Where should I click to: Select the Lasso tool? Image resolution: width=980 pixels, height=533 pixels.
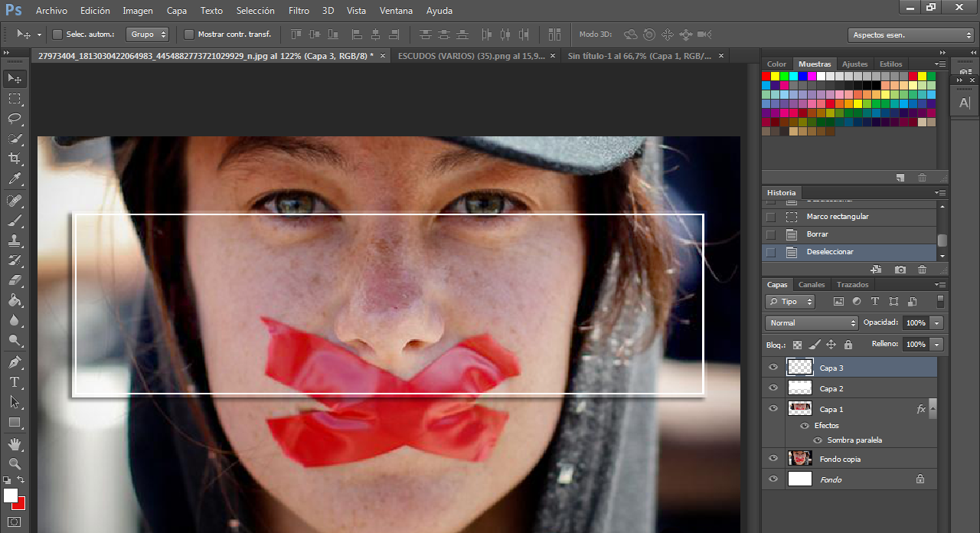pyautogui.click(x=15, y=119)
